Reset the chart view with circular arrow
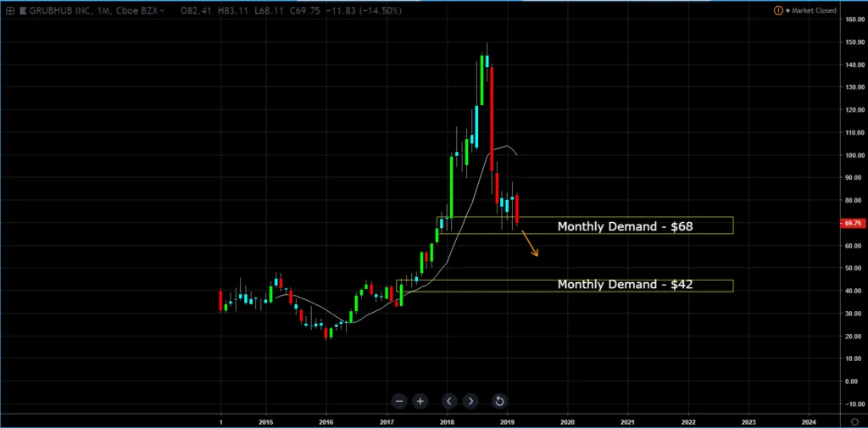868x428 pixels. [498, 402]
